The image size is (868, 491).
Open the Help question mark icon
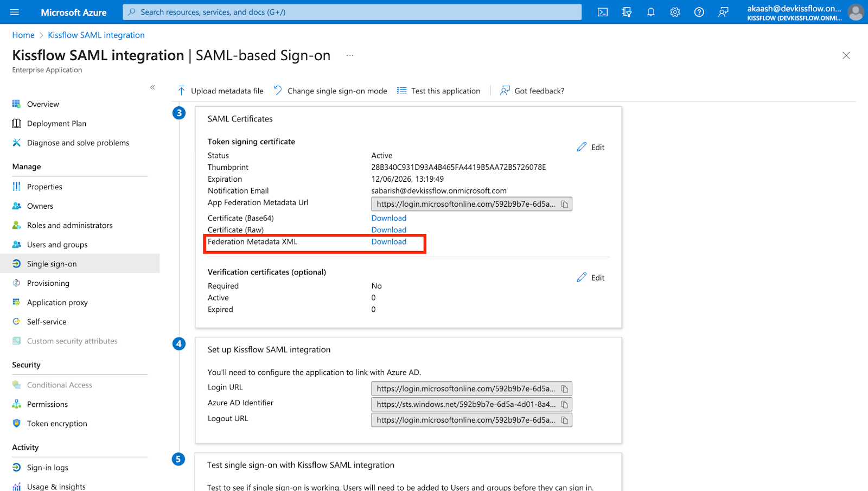click(699, 12)
